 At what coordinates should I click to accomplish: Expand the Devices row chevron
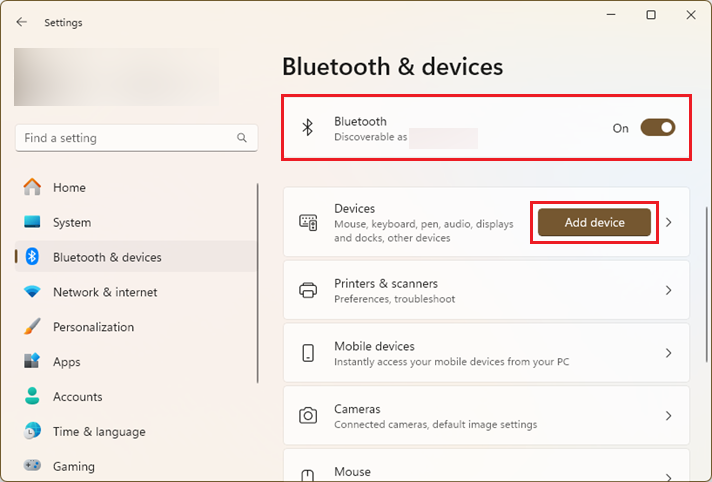(668, 222)
